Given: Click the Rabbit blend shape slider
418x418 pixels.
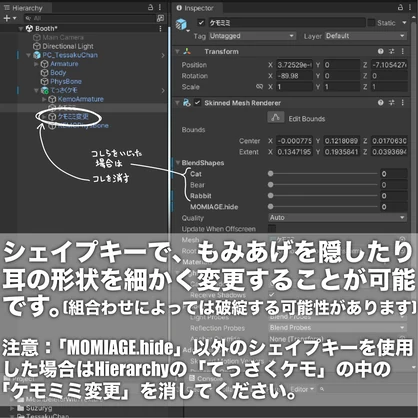Looking at the screenshot, I should pyautogui.click(x=323, y=195).
